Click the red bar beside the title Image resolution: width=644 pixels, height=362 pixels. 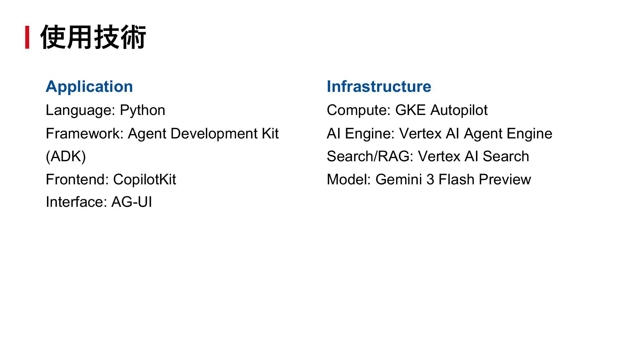point(27,37)
